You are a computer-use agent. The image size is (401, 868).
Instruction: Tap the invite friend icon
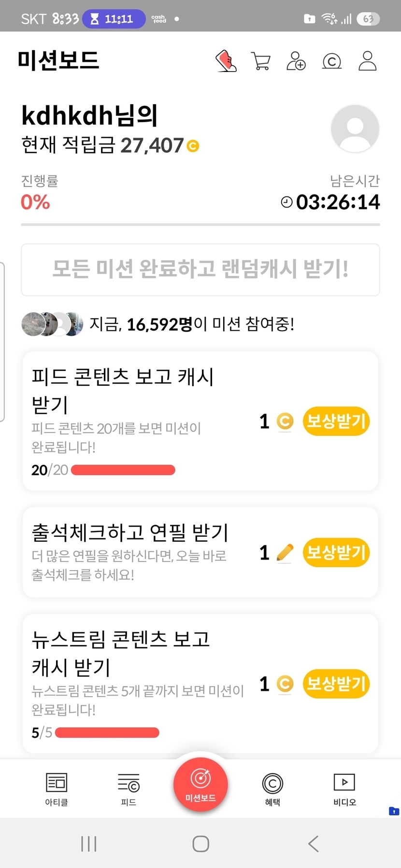click(x=296, y=61)
